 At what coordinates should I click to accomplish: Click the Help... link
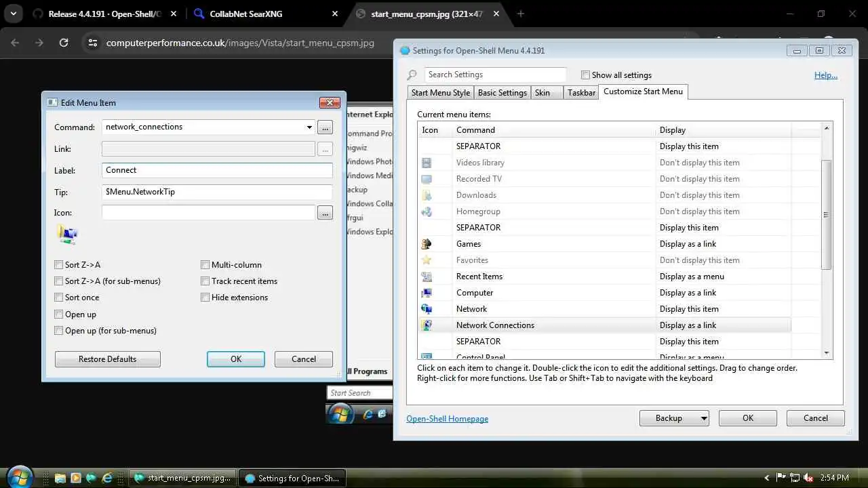(826, 75)
